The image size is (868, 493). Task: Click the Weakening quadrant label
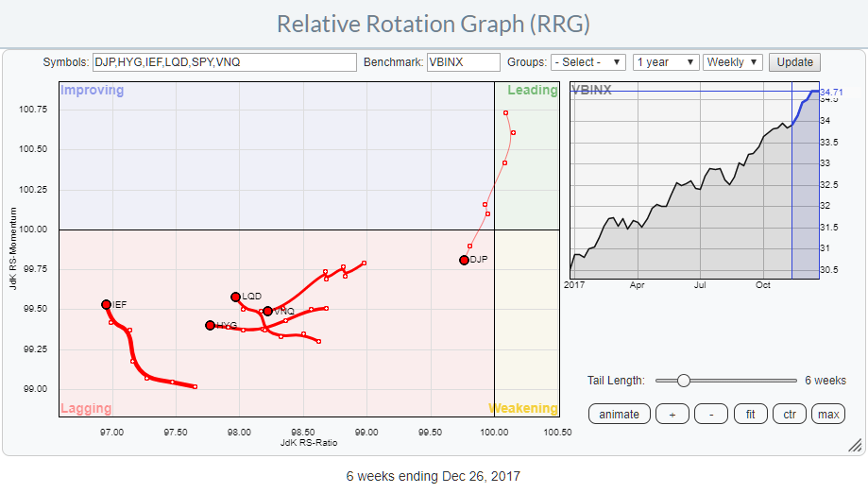(523, 408)
